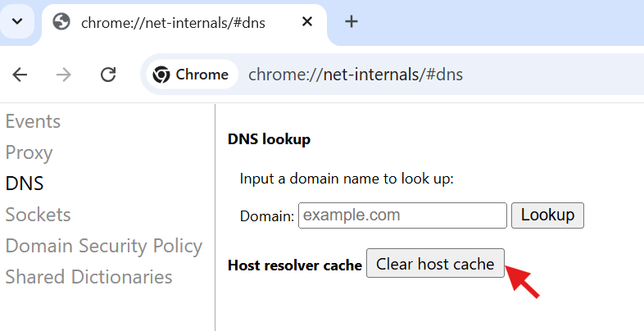Viewport: 644px width, 331px height.
Task: Show the Shared Dictionaries section
Action: tap(88, 277)
